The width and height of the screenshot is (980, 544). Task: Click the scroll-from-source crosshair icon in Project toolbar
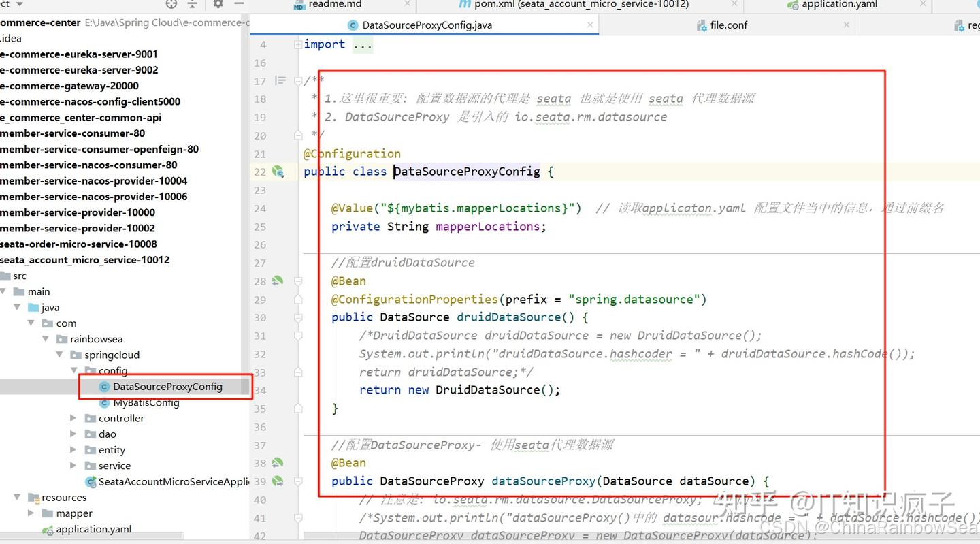[171, 5]
